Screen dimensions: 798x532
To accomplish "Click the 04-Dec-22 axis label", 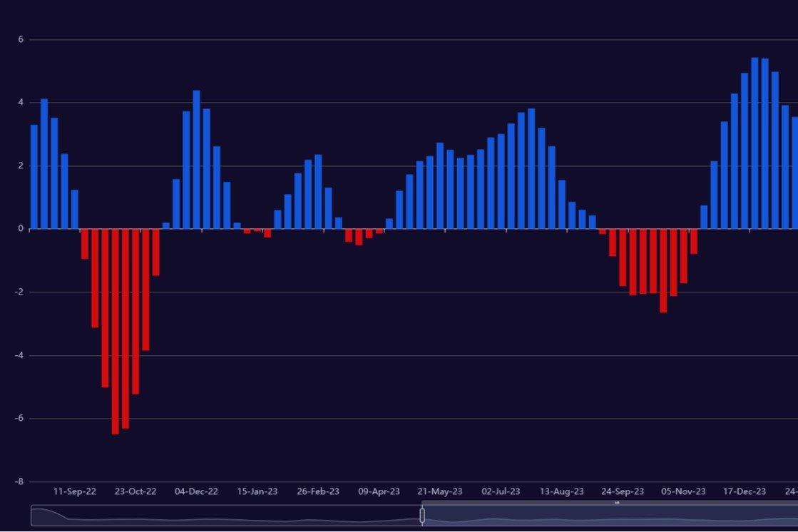I will 197,492.
